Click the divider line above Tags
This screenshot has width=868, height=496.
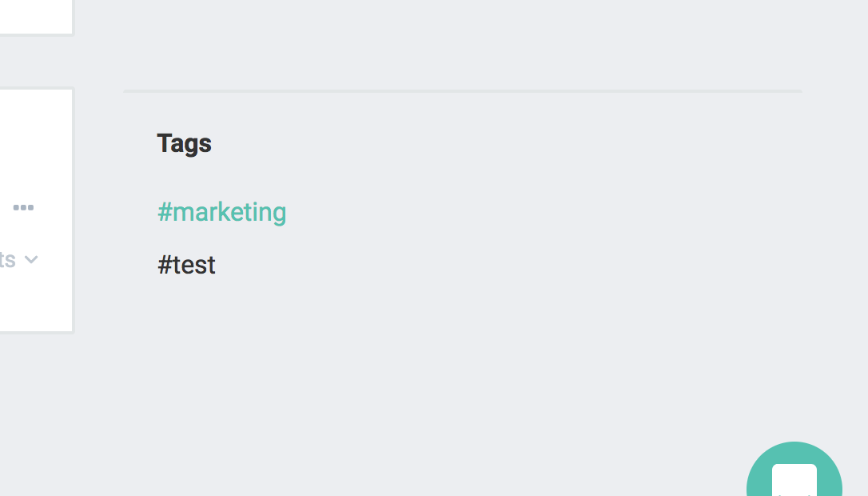[463, 91]
